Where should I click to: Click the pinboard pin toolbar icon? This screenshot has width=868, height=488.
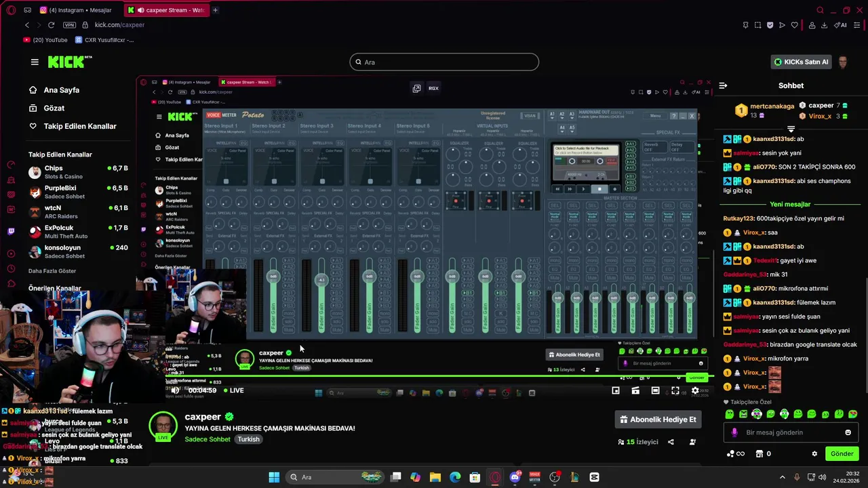tap(746, 25)
